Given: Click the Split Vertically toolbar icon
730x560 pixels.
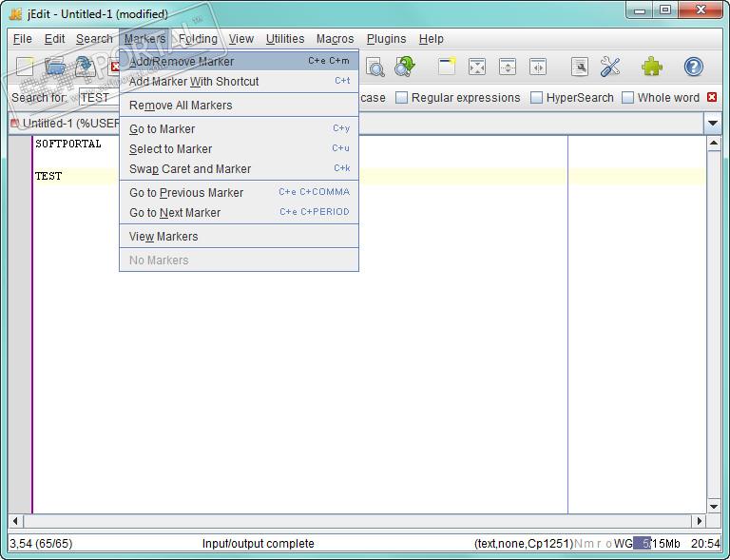Looking at the screenshot, I should 538,67.
